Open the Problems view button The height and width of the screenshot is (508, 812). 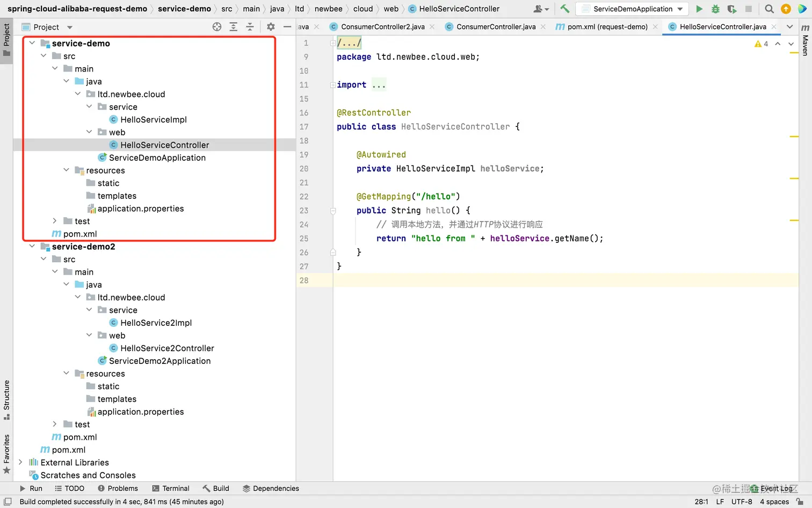point(118,488)
